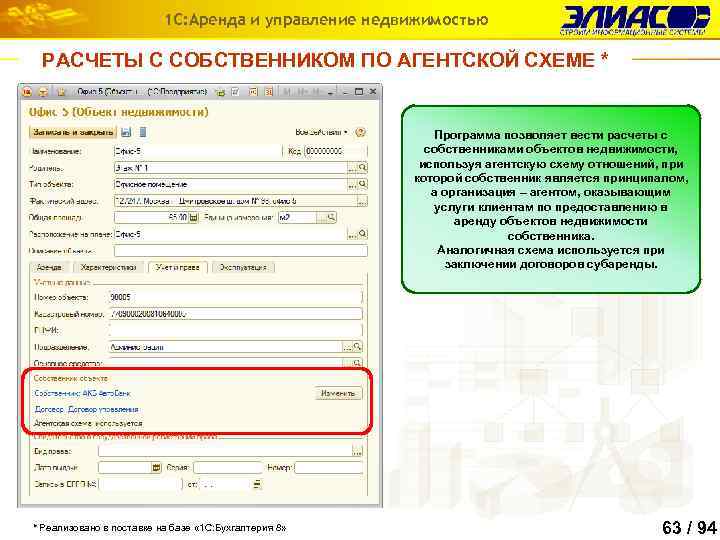Image resolution: width=720 pixels, height=540 pixels.
Task: Click magnifier icon of unit м2 field
Action: coord(331,218)
